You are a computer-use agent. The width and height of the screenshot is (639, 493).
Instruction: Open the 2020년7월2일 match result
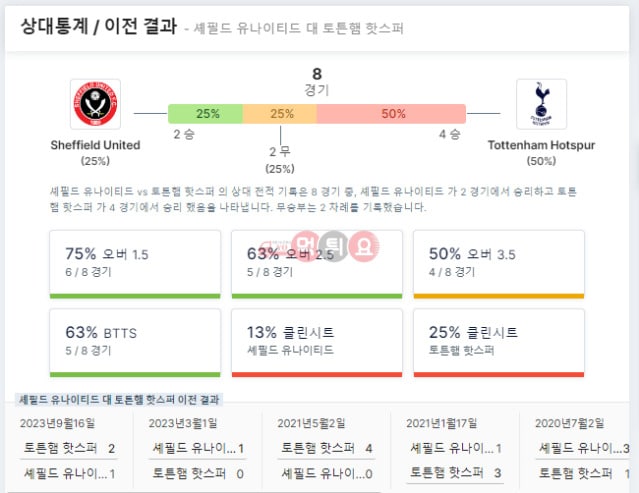(x=582, y=448)
